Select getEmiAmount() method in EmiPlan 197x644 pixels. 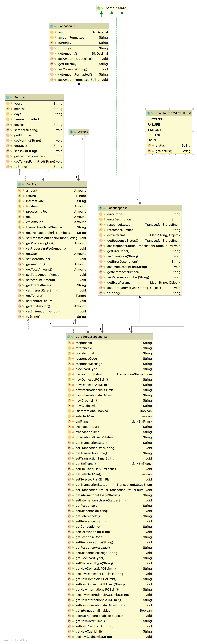[52, 306]
